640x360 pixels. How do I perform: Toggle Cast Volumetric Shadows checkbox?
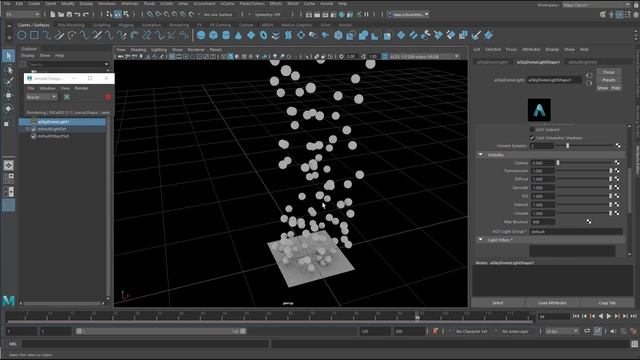tap(532, 138)
